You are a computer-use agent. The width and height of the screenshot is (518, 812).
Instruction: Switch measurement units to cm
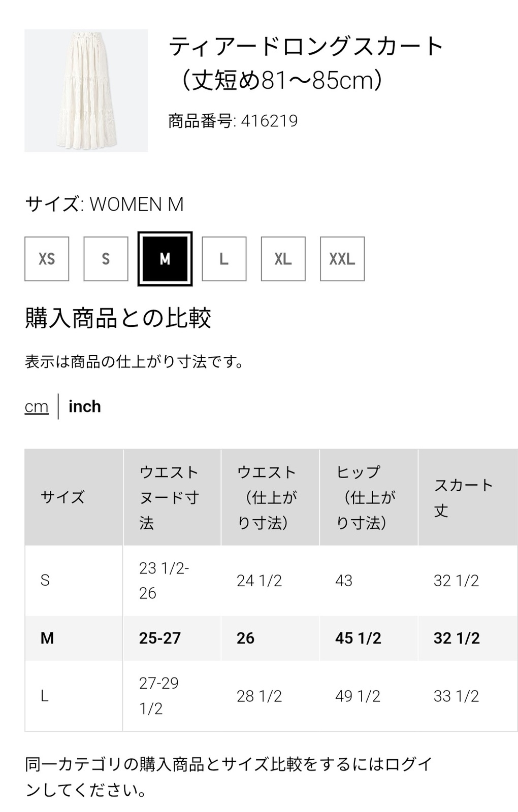(x=37, y=407)
